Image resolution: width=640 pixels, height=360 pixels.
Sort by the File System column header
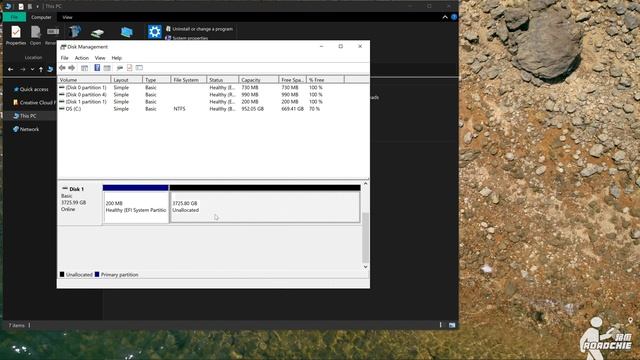pyautogui.click(x=189, y=80)
